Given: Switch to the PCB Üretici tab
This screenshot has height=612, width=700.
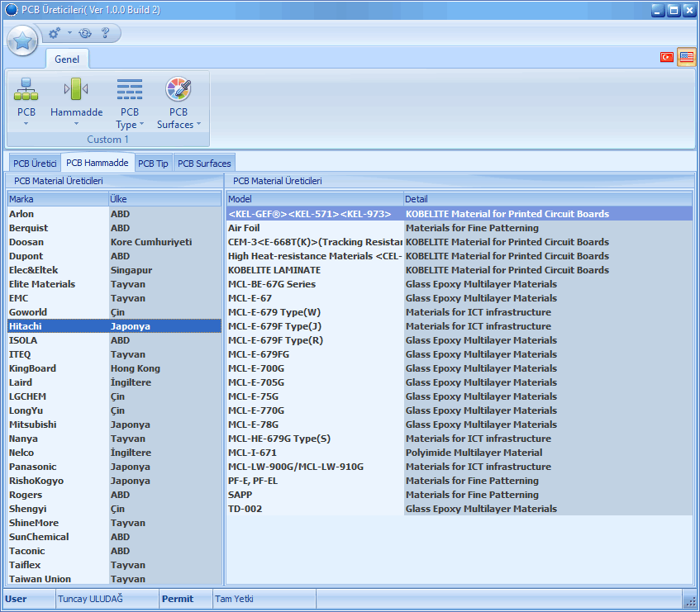Looking at the screenshot, I should coord(35,164).
